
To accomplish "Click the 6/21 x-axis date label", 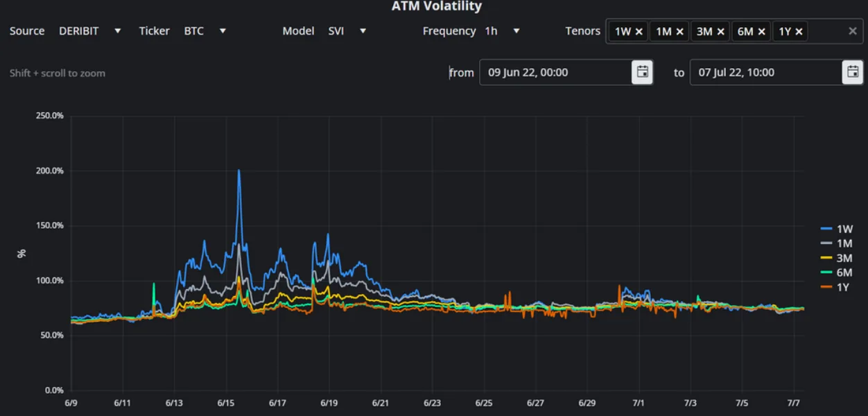I will tap(381, 403).
